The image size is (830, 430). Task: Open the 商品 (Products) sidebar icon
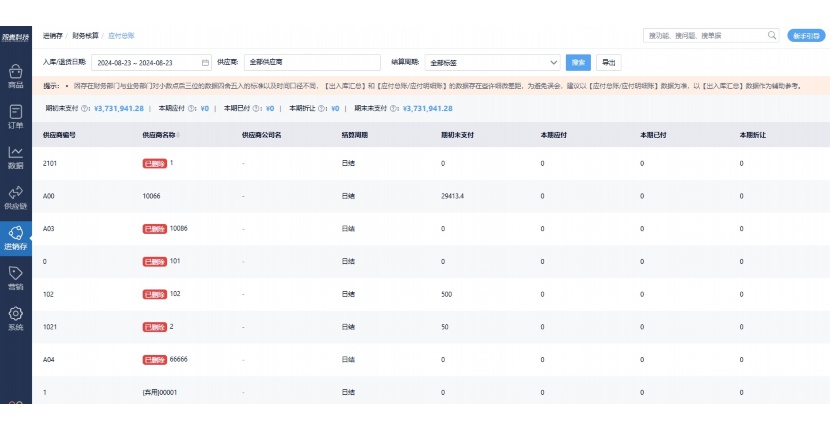(15, 77)
